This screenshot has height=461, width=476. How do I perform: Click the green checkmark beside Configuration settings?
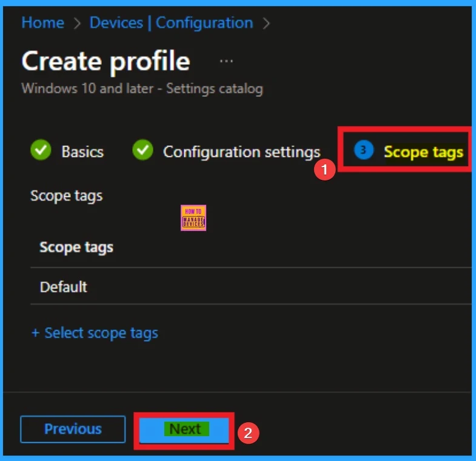142,150
